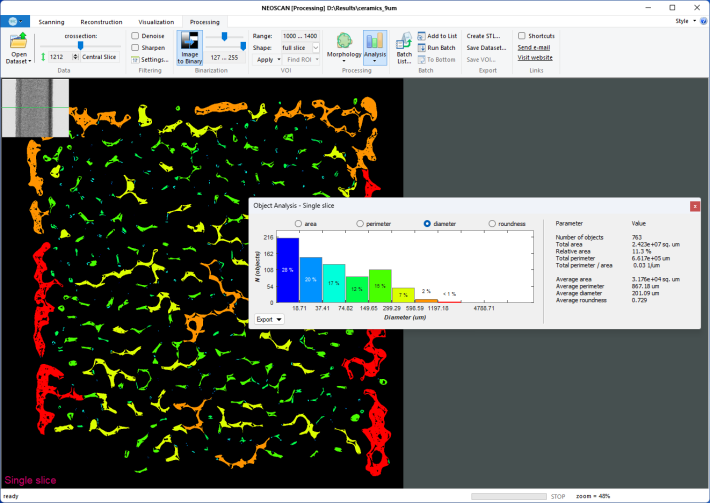This screenshot has width=710, height=503.
Task: Click the Visit website link
Action: pos(534,58)
